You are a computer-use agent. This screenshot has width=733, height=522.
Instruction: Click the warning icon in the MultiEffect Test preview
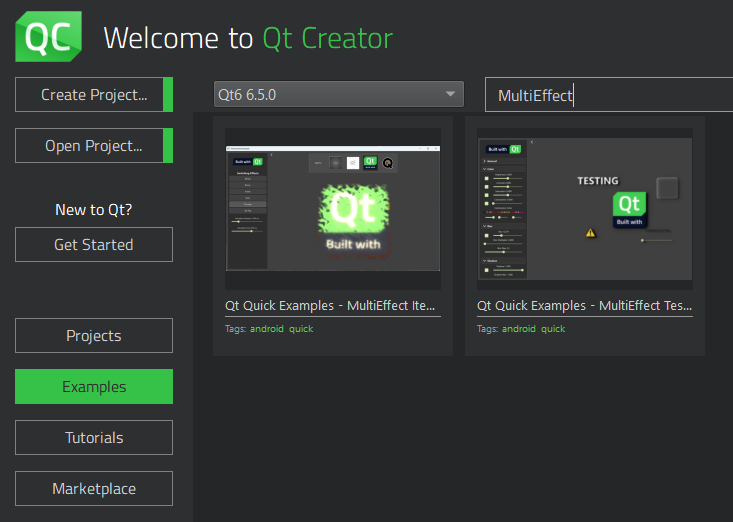pyautogui.click(x=590, y=232)
